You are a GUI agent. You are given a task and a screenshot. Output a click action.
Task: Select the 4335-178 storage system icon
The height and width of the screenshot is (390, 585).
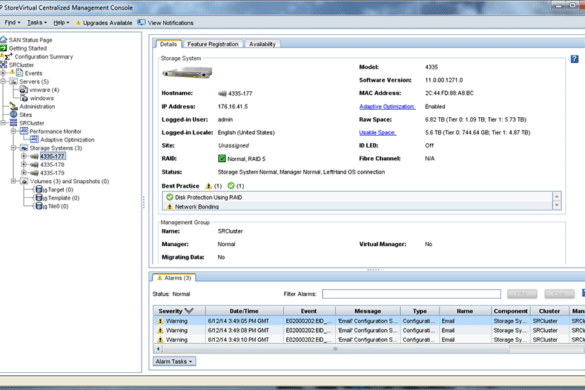(x=34, y=164)
